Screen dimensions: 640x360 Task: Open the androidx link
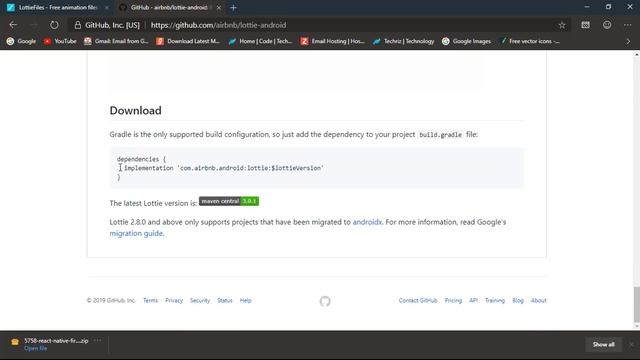click(367, 222)
